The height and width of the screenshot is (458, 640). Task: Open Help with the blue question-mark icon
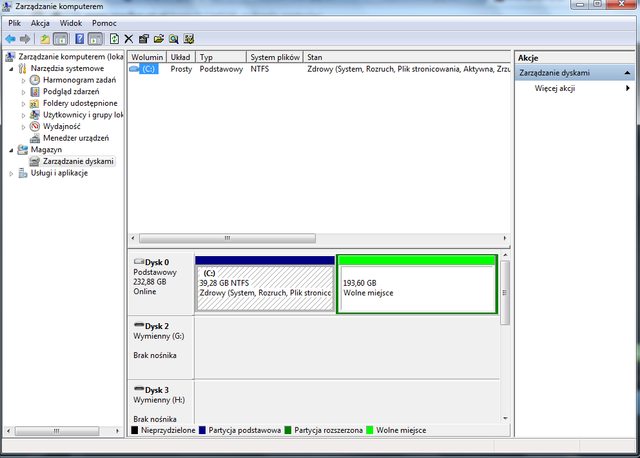pyautogui.click(x=80, y=39)
